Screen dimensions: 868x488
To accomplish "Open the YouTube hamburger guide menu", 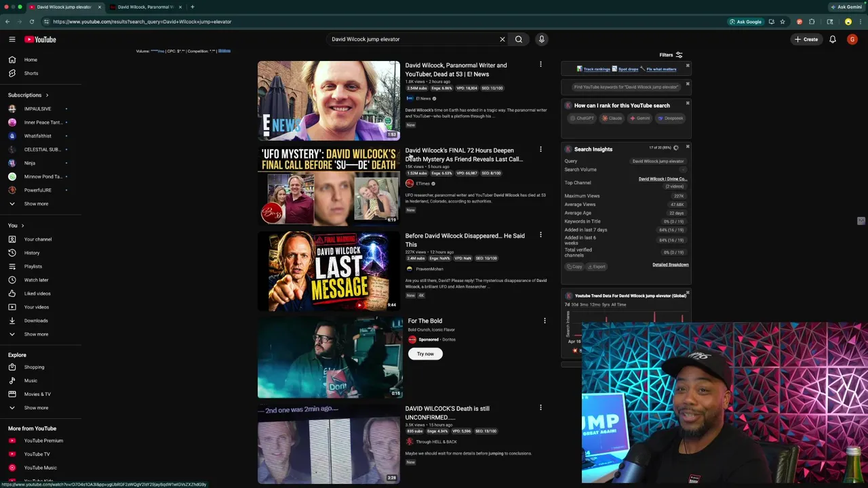I will (x=12, y=39).
